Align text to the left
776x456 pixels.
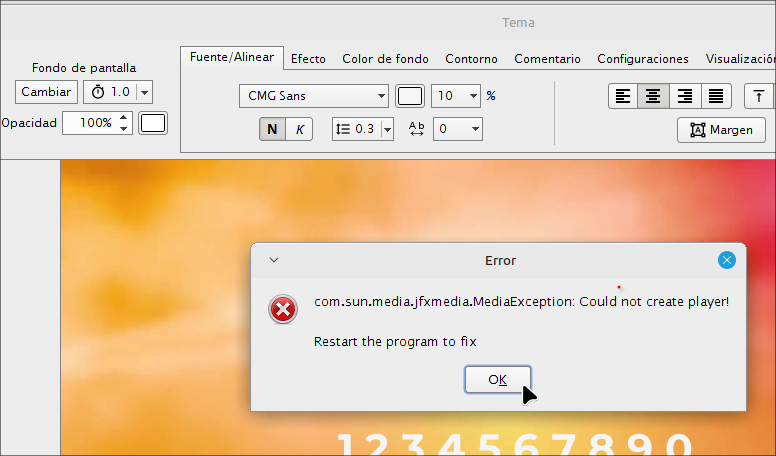[623, 96]
